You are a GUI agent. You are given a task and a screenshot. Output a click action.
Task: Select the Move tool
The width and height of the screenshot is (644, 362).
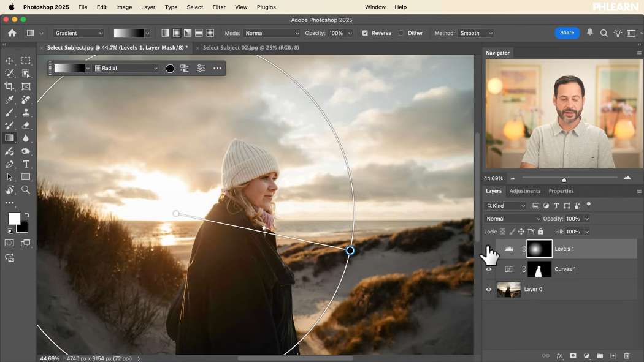9,61
